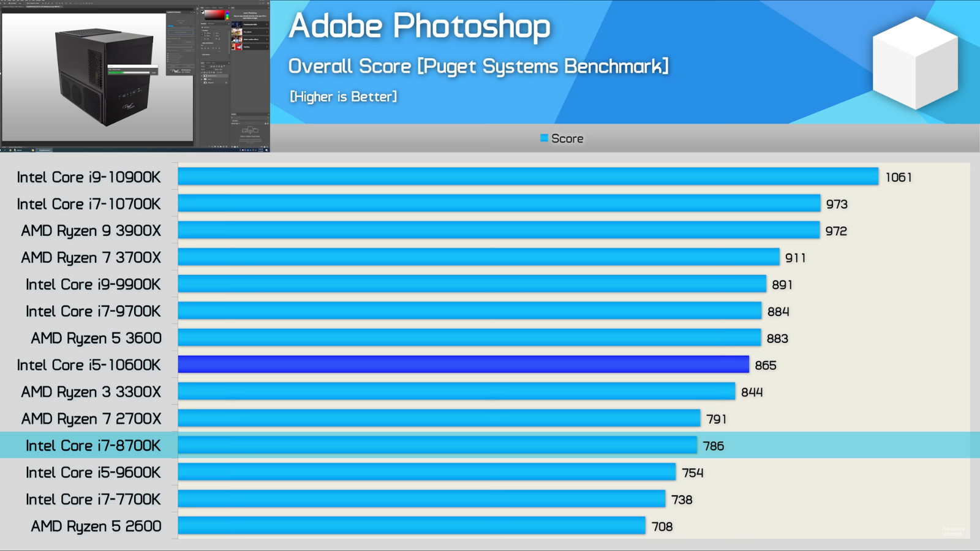Click the AMD Ryzen 9 3900X label
The width and height of the screenshot is (980, 551).
[91, 231]
